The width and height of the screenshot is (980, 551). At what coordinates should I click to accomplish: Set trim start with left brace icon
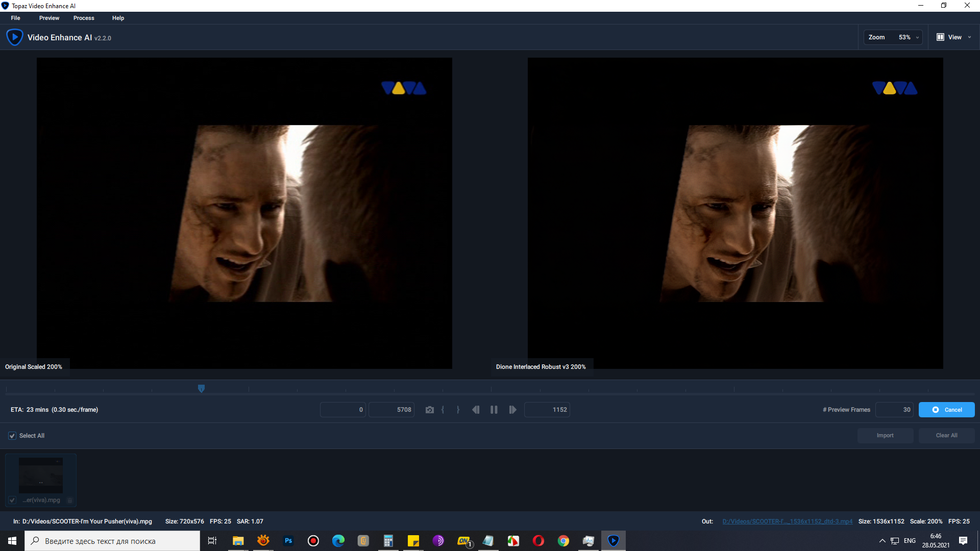click(x=443, y=410)
